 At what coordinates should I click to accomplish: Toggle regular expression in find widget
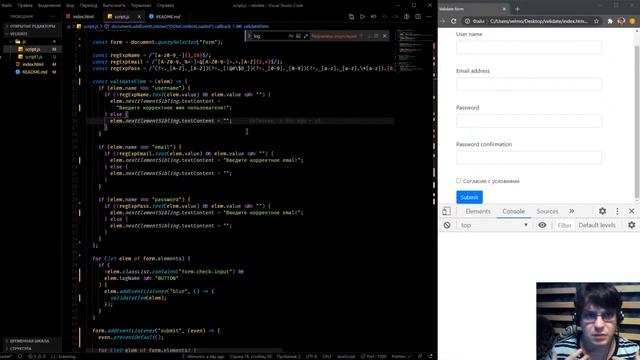click(306, 36)
